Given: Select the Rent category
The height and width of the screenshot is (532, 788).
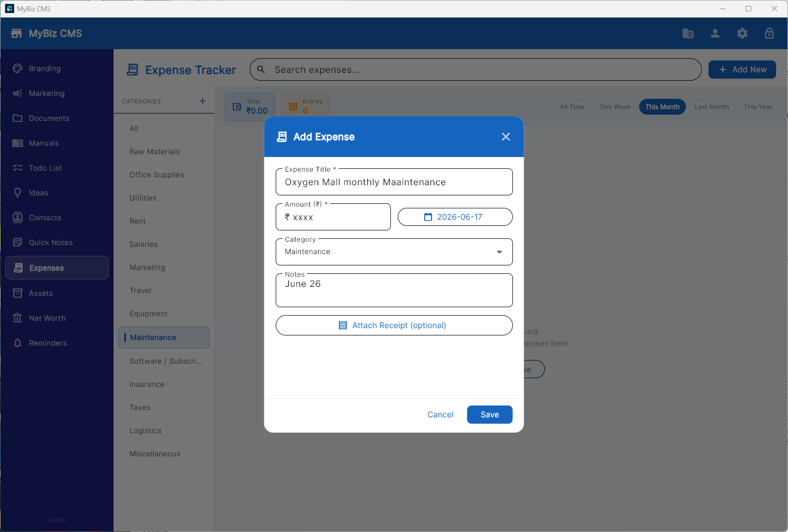Looking at the screenshot, I should [x=164, y=221].
